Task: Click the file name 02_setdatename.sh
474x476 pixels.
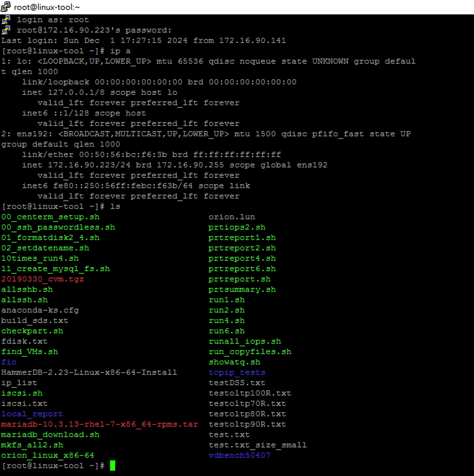Action: (45, 248)
